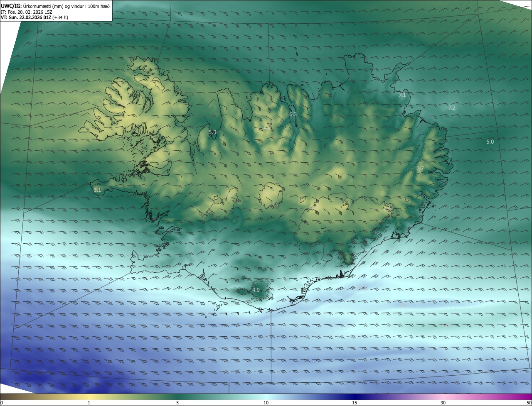Select the 7.2 value label on the map

tap(452, 108)
